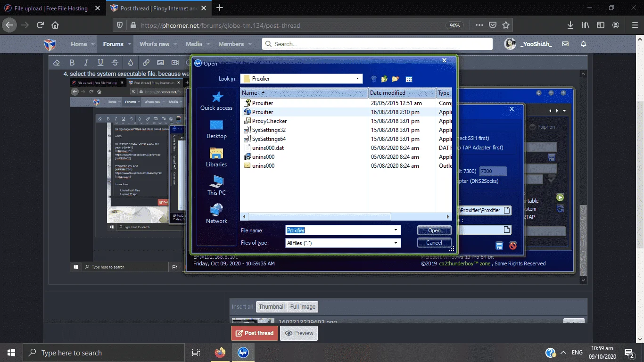Open _YooShiAh_ account menu

[x=528, y=44]
